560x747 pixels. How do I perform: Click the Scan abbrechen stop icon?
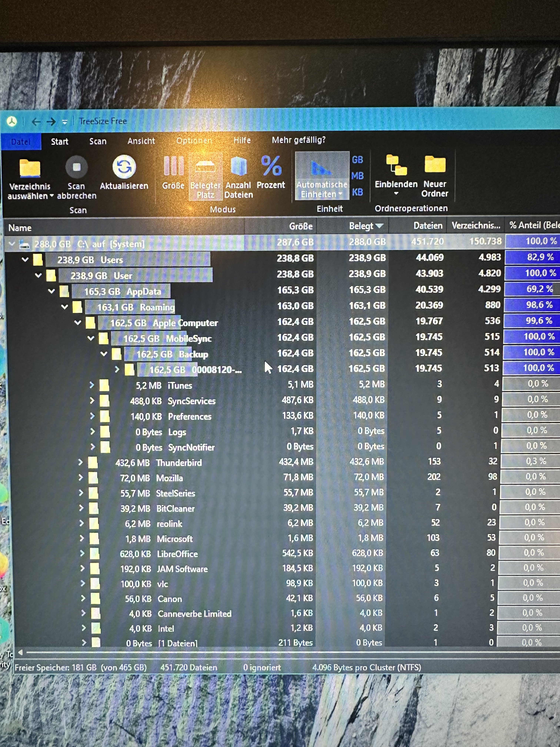(77, 167)
